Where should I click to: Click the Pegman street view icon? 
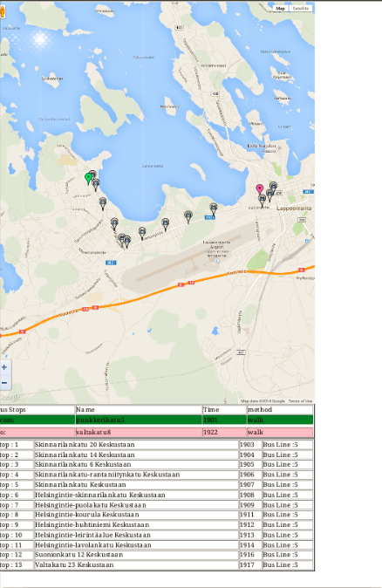[3, 11]
